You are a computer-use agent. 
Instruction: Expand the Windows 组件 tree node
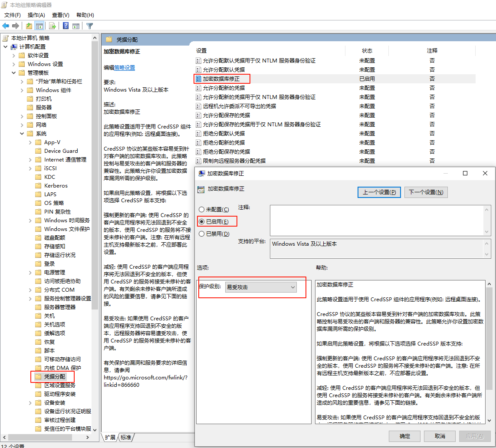[x=22, y=90]
